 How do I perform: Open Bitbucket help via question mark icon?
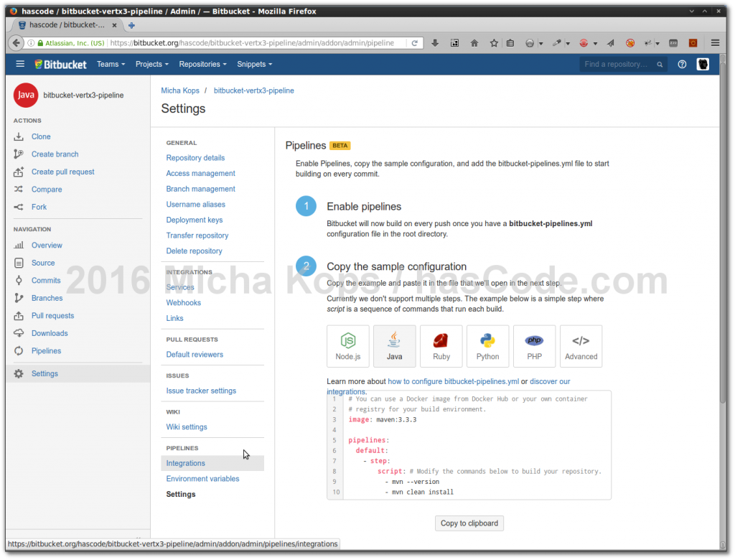coord(682,64)
